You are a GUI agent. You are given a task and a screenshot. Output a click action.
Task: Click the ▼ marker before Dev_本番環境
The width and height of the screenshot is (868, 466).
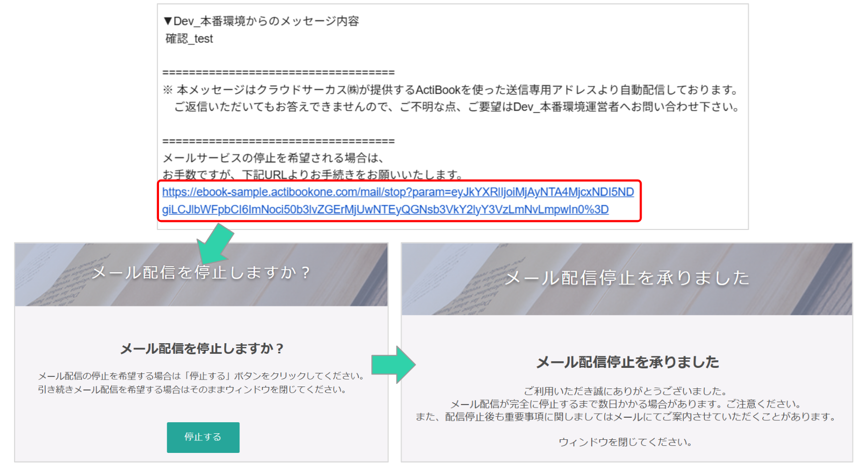click(x=168, y=21)
